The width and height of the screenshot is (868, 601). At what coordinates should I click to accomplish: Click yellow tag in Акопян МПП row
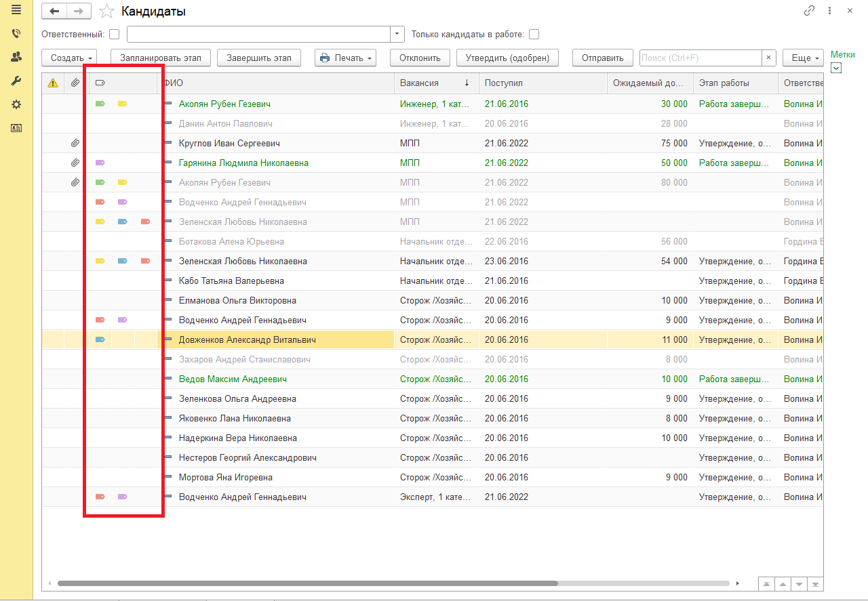(x=123, y=183)
